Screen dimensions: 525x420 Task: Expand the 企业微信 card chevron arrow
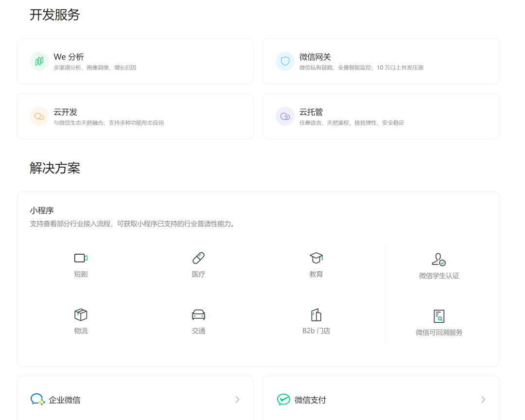237,399
